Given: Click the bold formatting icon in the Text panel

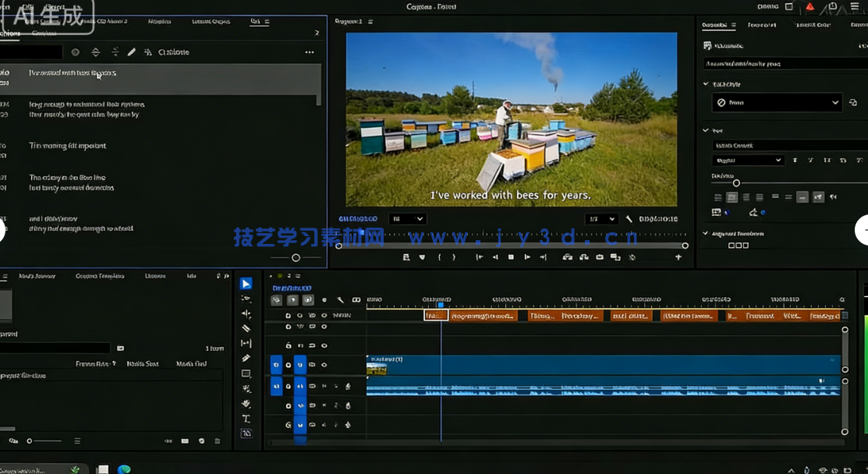Looking at the screenshot, I should pyautogui.click(x=795, y=161).
